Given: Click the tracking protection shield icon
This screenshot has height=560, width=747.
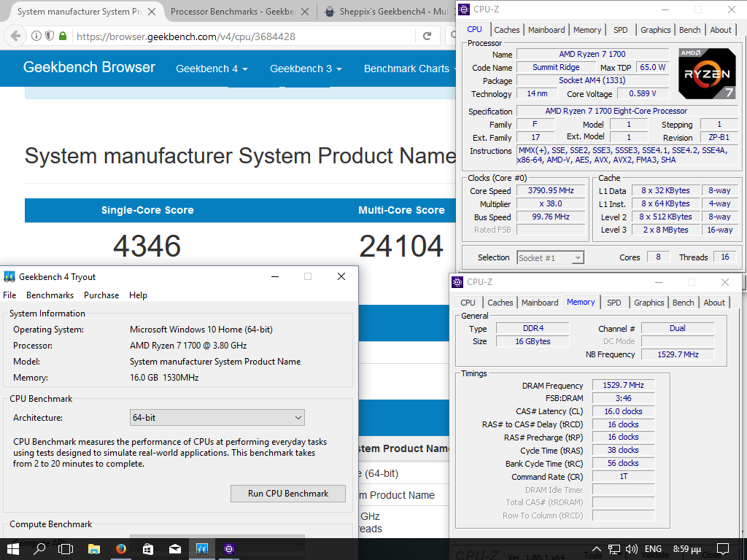Looking at the screenshot, I should tap(50, 36).
